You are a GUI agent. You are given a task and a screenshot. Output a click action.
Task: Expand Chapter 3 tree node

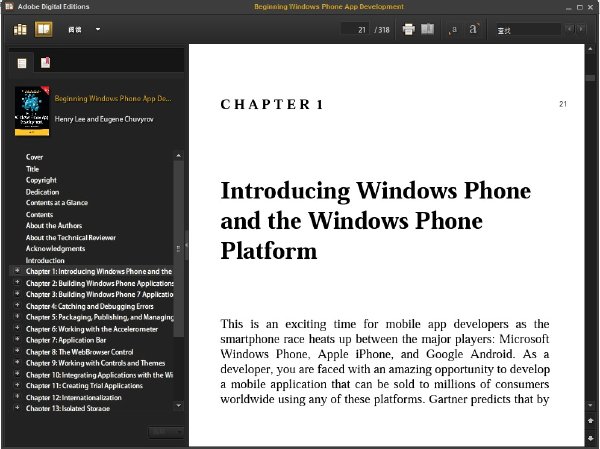(x=17, y=294)
